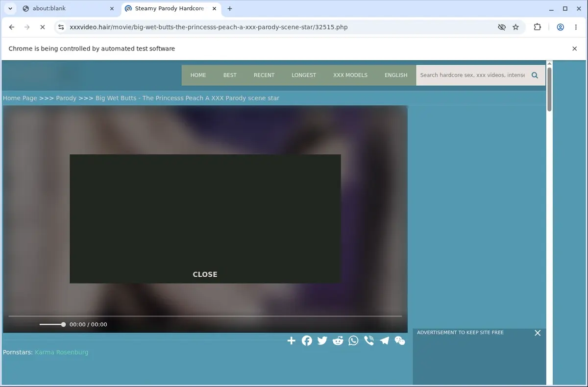Screen dimensions: 588x387
Task: Share the page via Telegram
Action: (x=384, y=340)
